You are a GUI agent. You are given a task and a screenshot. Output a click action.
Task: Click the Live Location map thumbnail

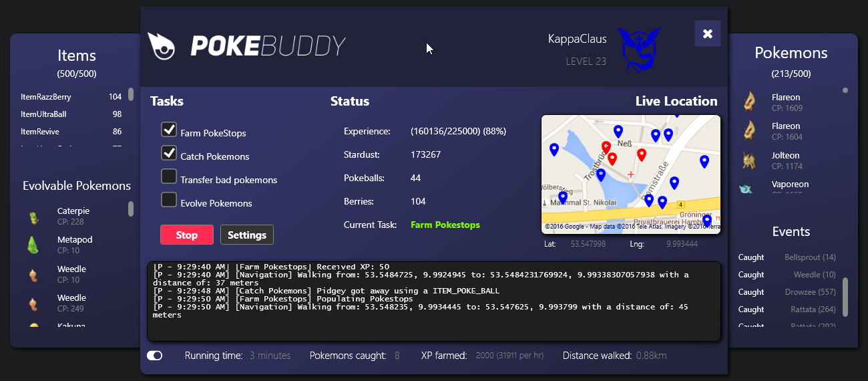(x=631, y=174)
